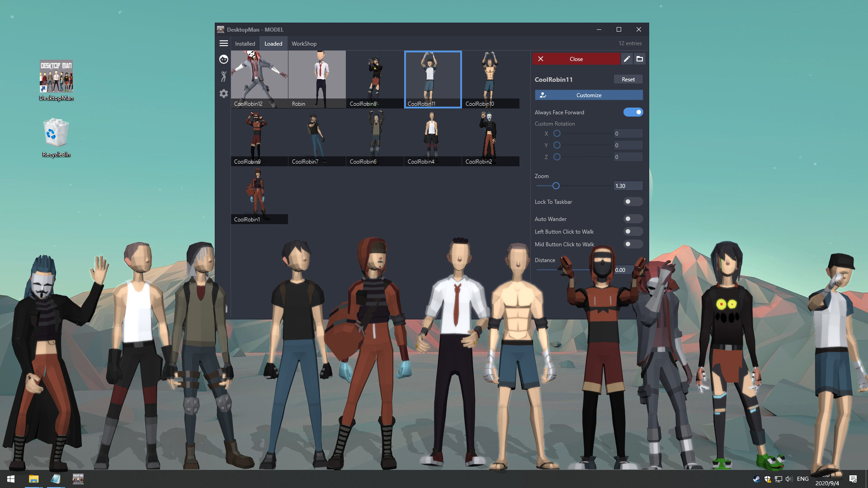The height and width of the screenshot is (488, 868).
Task: Turn on Auto Wander
Action: pyautogui.click(x=633, y=219)
